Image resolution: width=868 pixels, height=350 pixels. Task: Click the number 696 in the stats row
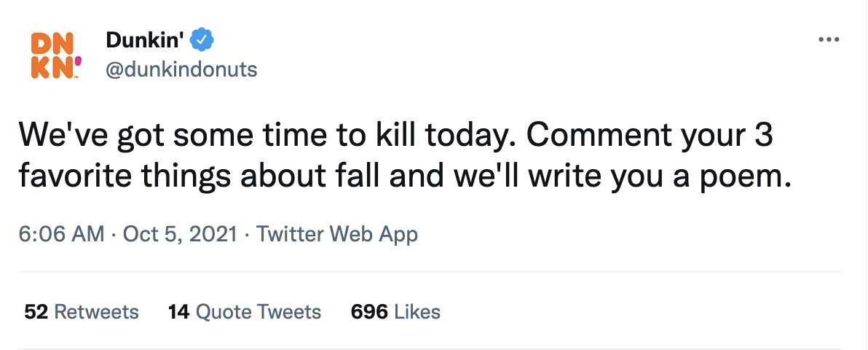[368, 312]
